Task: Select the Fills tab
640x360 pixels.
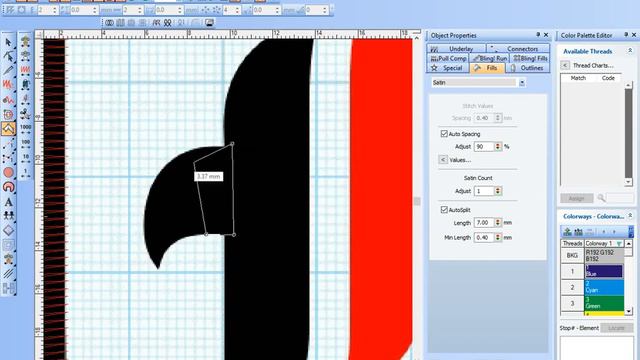Action: point(487,68)
